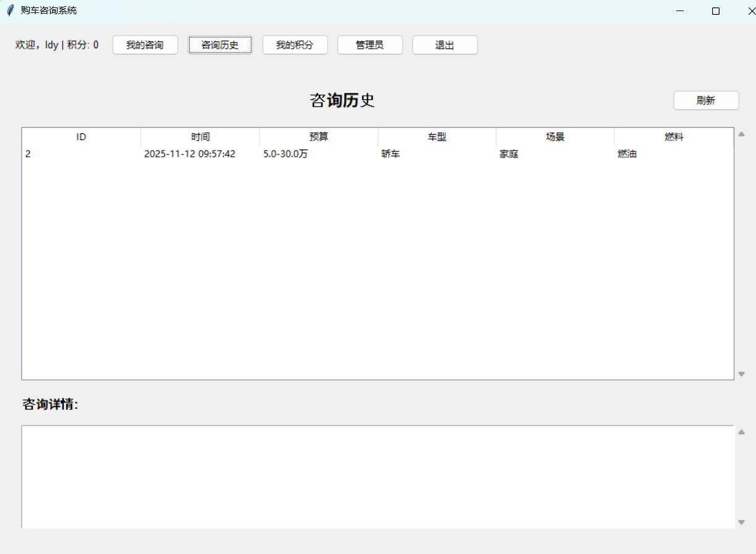
Task: Click the 燃料 column header
Action: [x=674, y=137]
